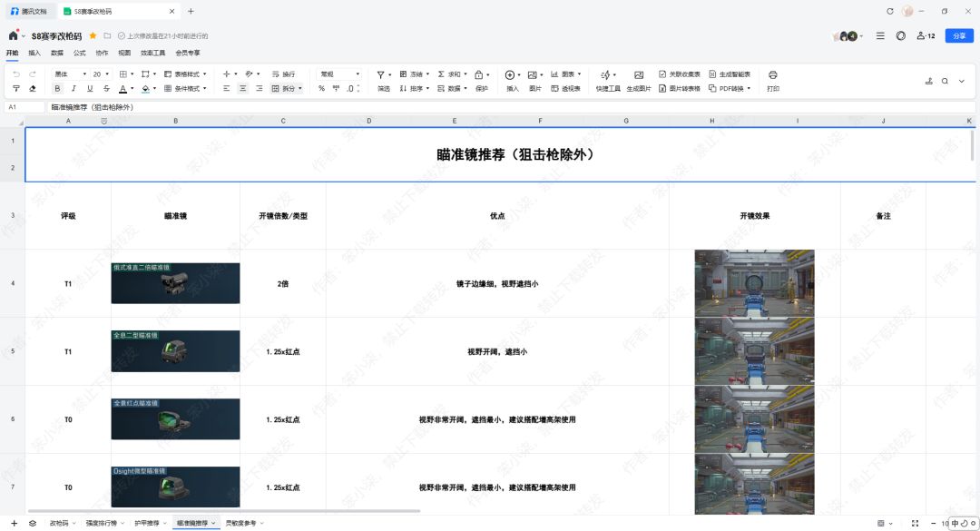Click the horizontal scrollbar
This screenshot has width=980, height=531.
click(224, 511)
